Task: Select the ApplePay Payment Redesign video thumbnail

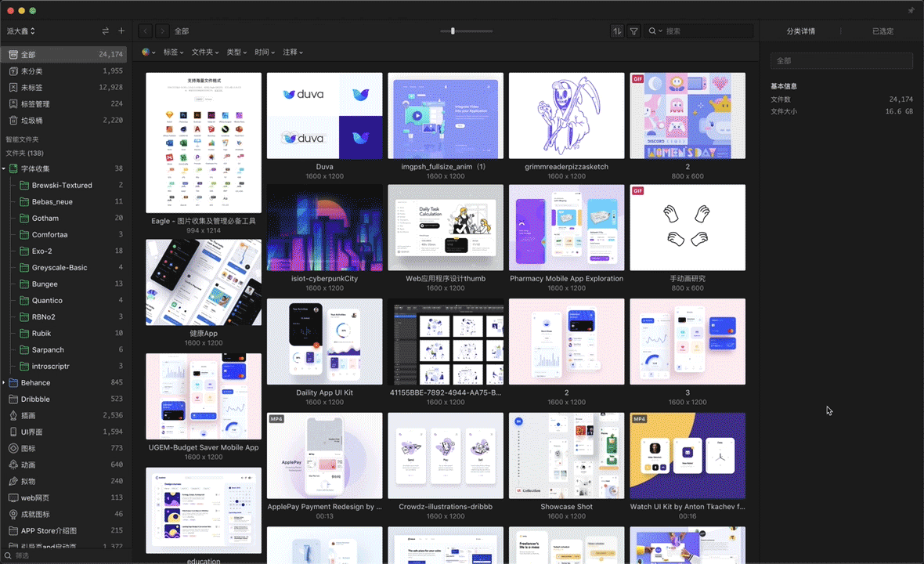Action: tap(325, 456)
